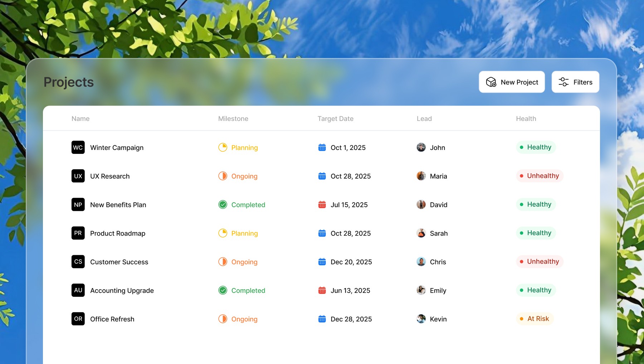Click Kevin's avatar
The image size is (644, 364).
click(x=421, y=319)
